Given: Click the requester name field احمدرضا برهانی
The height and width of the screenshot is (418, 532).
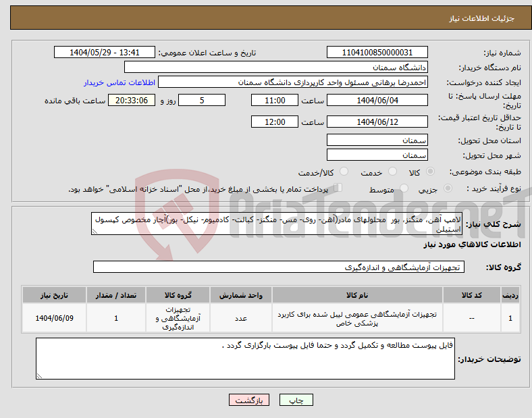Looking at the screenshot, I should click(x=293, y=82).
